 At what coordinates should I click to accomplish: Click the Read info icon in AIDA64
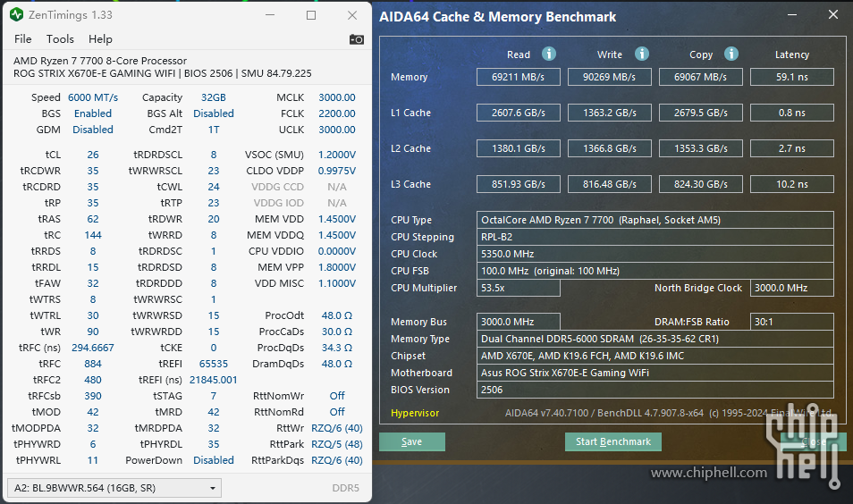click(549, 54)
